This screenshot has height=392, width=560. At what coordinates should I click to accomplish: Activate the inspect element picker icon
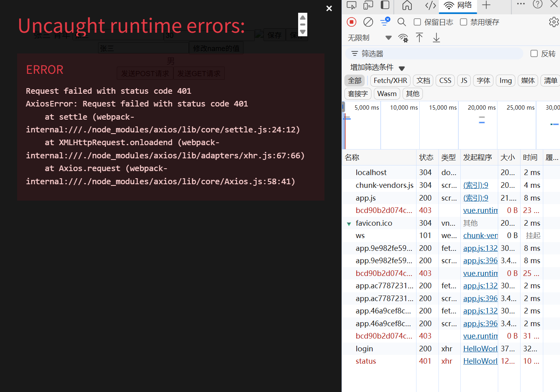(x=352, y=5)
